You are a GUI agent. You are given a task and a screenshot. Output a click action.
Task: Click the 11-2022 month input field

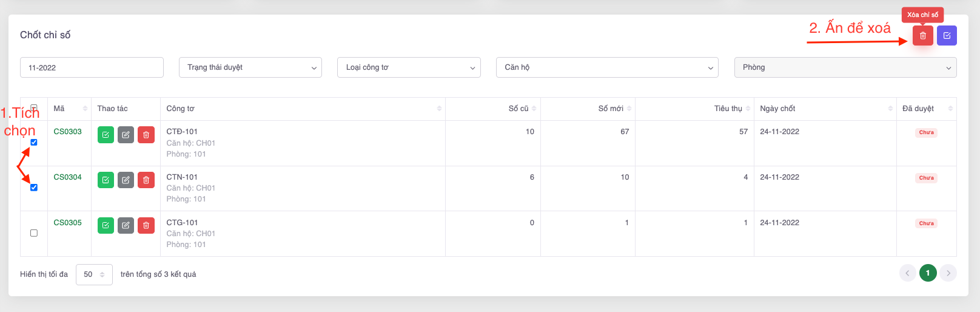pyautogui.click(x=92, y=67)
